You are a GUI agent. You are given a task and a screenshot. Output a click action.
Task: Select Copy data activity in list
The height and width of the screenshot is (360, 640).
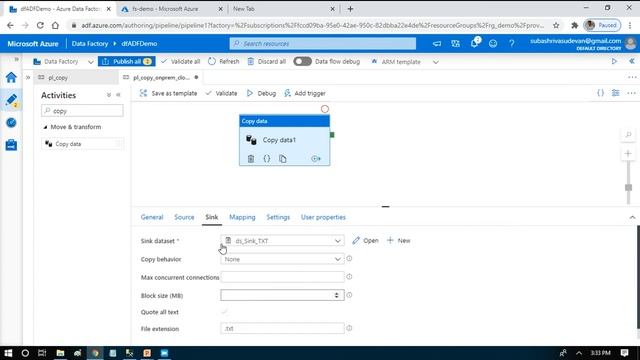82,144
